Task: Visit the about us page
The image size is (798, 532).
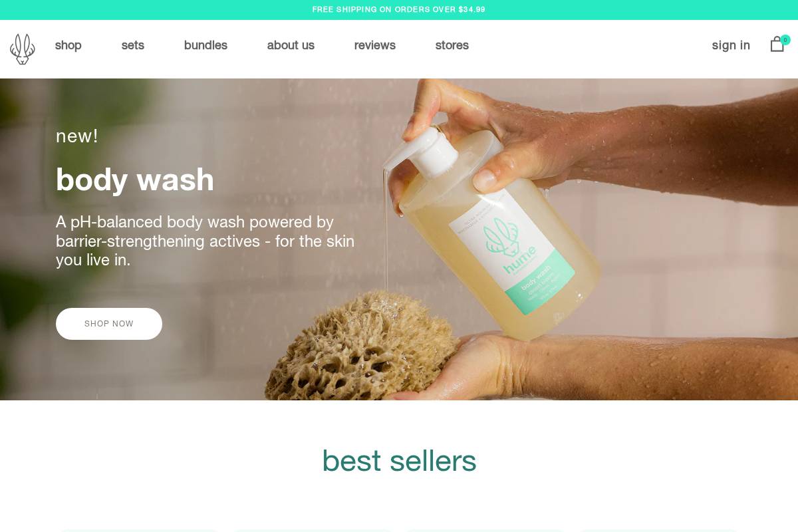Action: coord(291,45)
